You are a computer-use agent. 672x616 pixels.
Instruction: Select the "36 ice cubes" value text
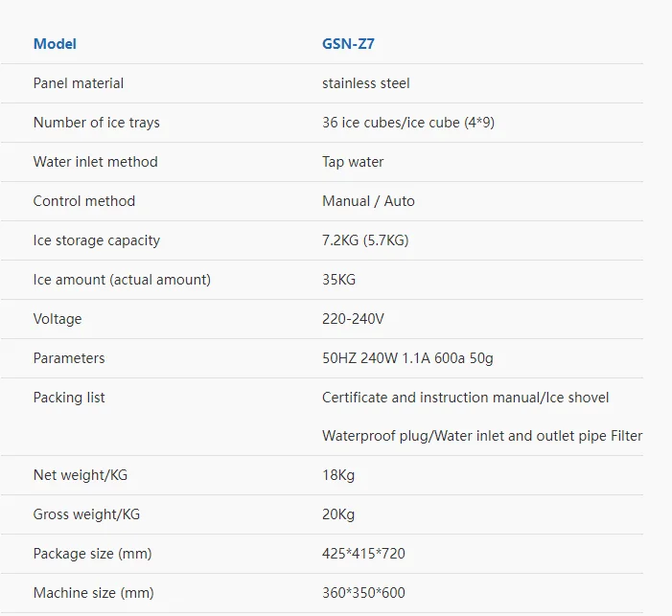pos(363,123)
